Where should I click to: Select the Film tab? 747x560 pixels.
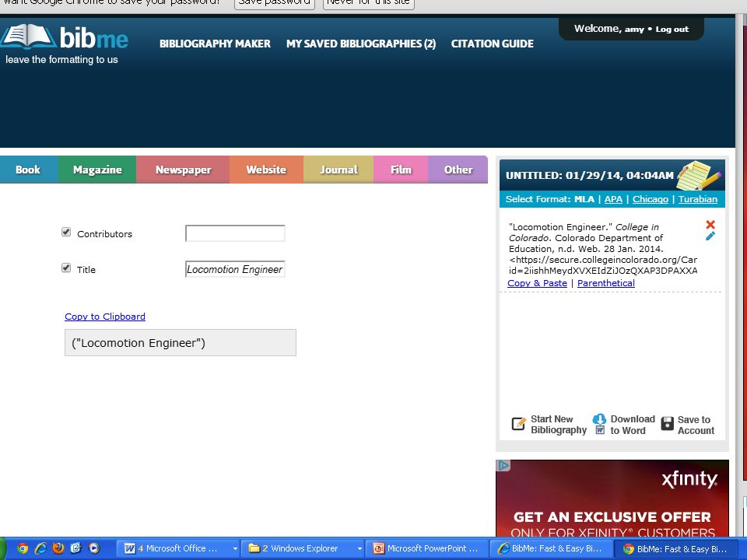pos(402,170)
